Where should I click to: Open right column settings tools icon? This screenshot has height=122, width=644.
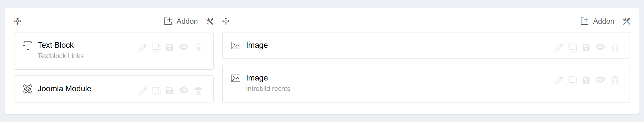626,21
